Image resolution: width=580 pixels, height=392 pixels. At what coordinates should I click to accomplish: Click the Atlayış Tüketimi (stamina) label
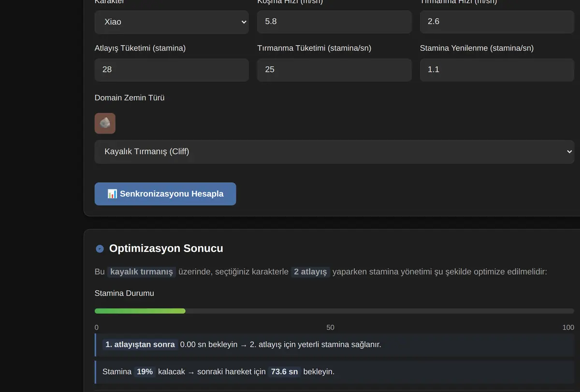click(x=140, y=48)
